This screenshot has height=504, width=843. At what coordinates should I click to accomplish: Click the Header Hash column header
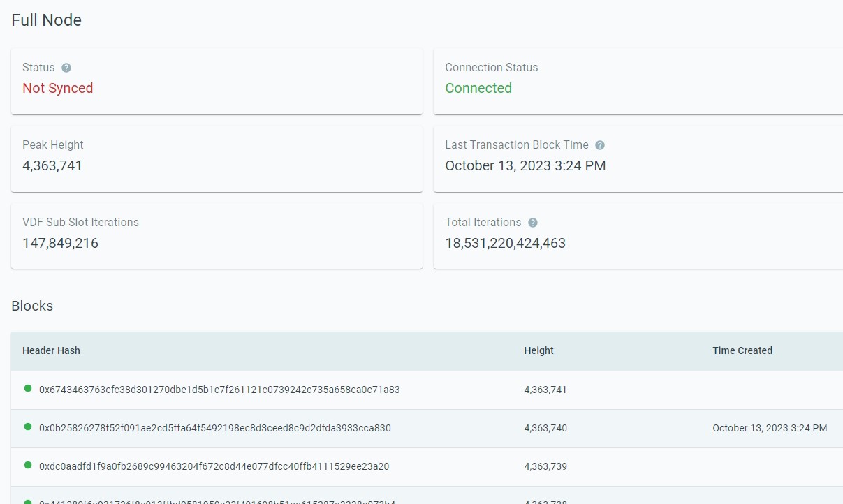pos(51,350)
